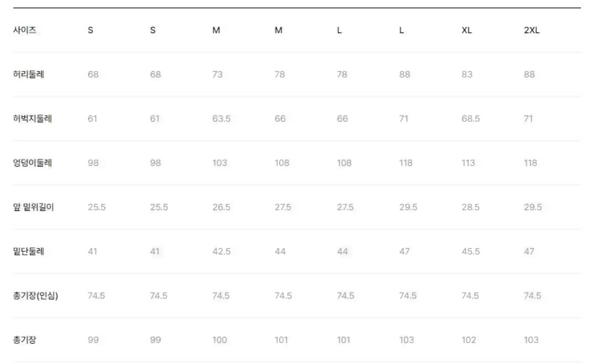Click the 앞 밑위길이 row label
The height and width of the screenshot is (364, 591).
click(x=34, y=207)
